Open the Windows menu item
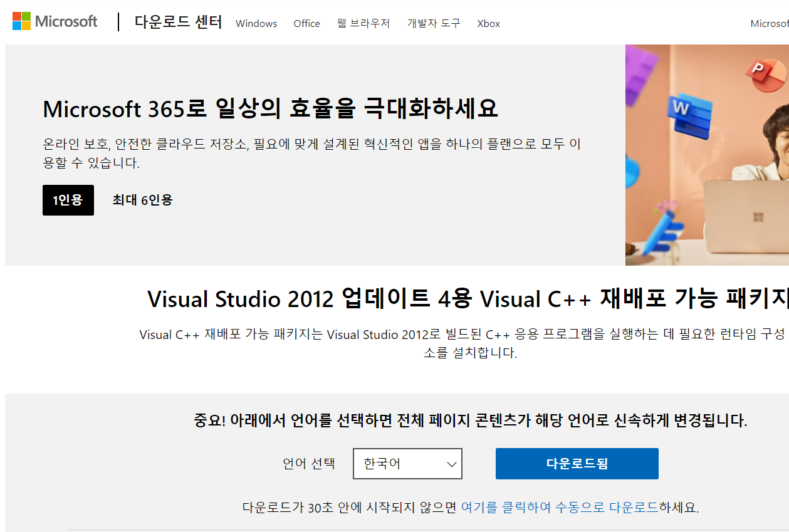 tap(256, 24)
